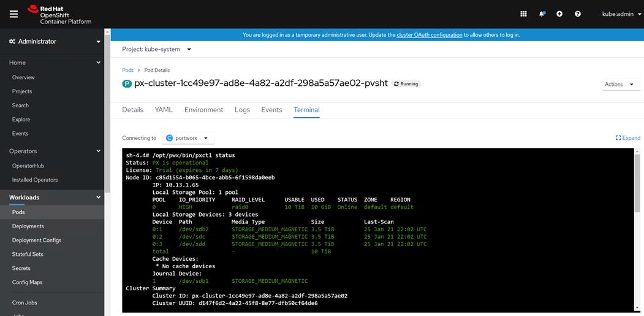The height and width of the screenshot is (316, 644).
Task: Expand the terminal to full screen
Action: click(628, 138)
